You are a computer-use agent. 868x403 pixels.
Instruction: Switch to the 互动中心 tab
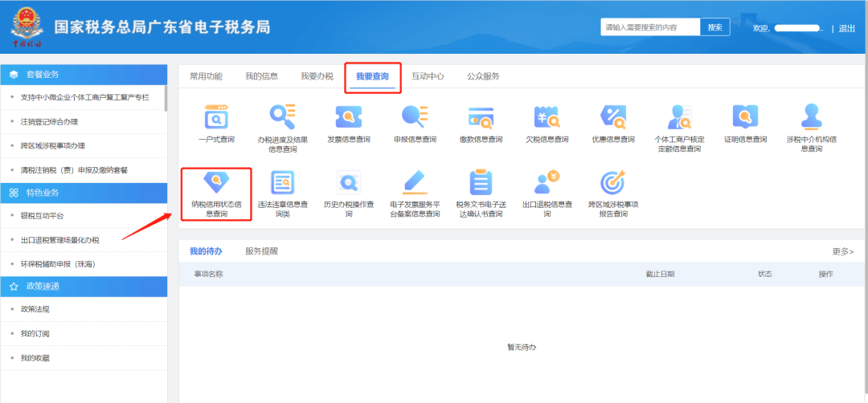coord(428,76)
